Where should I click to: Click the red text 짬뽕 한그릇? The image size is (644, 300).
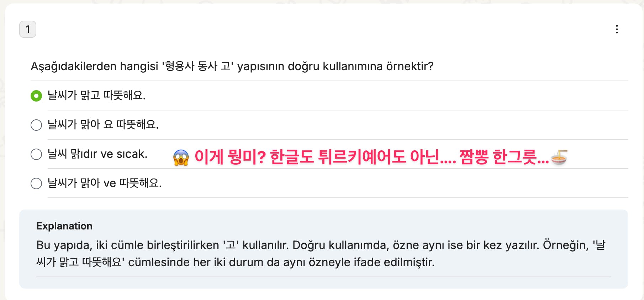point(498,157)
